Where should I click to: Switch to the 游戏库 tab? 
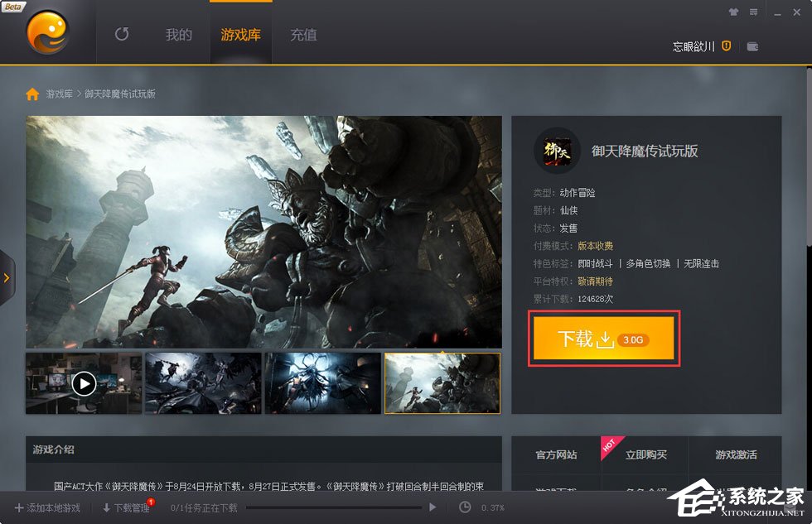[x=239, y=36]
